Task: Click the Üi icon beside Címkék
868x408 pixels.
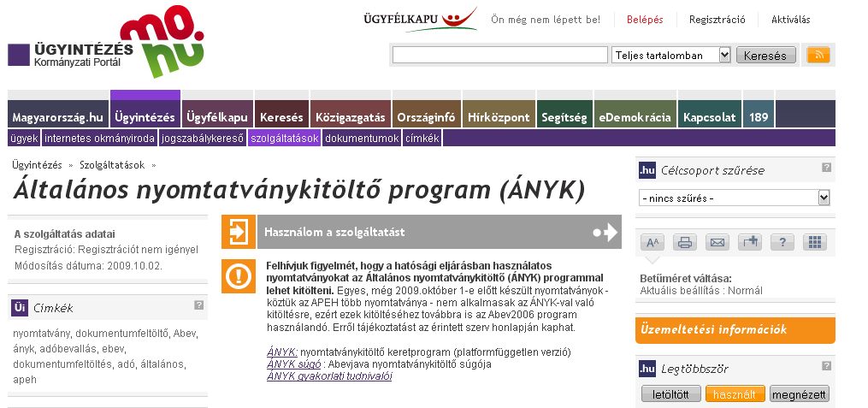Action: click(20, 308)
